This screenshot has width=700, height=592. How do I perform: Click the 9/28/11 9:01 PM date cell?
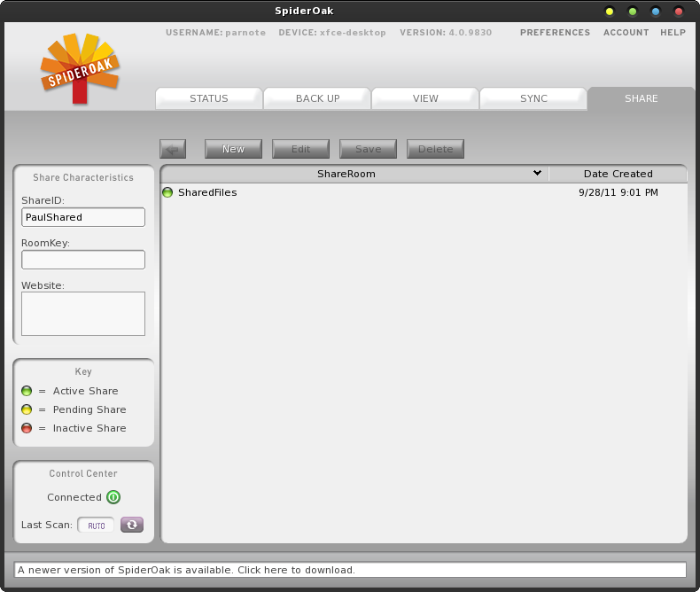618,192
